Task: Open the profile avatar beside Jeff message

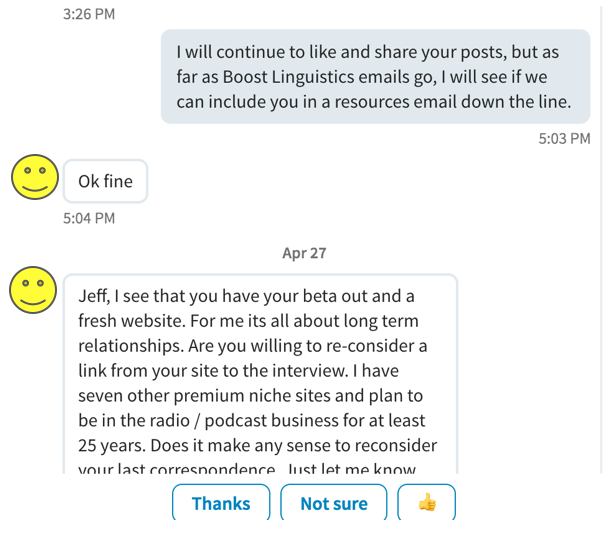Action: (33, 290)
